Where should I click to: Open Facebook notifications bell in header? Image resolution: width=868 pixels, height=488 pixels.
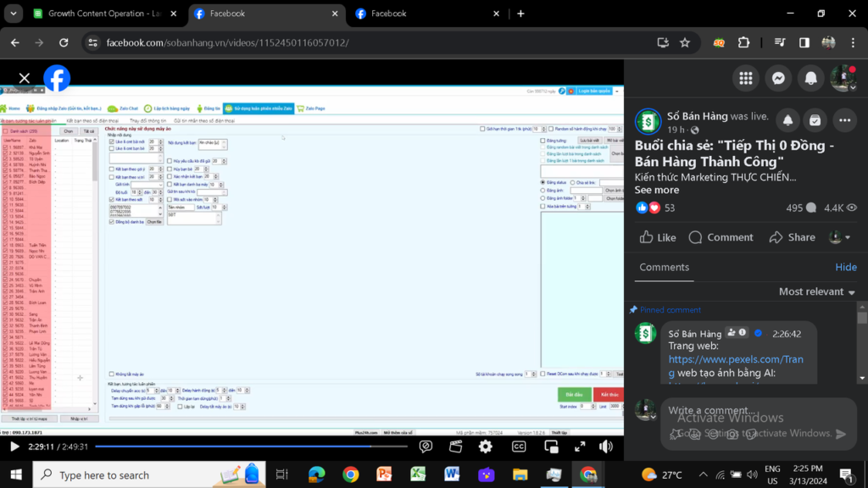[810, 78]
